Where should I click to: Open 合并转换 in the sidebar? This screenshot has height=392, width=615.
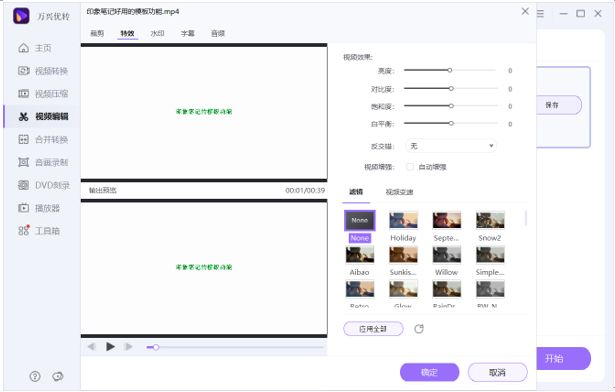pos(43,140)
